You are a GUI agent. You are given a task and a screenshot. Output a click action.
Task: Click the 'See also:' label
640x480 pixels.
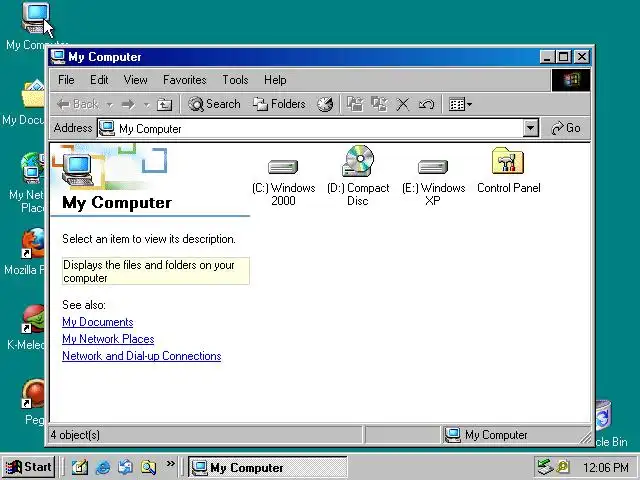(x=84, y=305)
